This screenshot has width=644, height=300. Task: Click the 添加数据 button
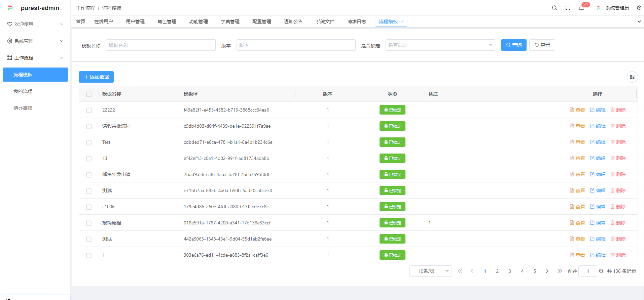tap(96, 77)
